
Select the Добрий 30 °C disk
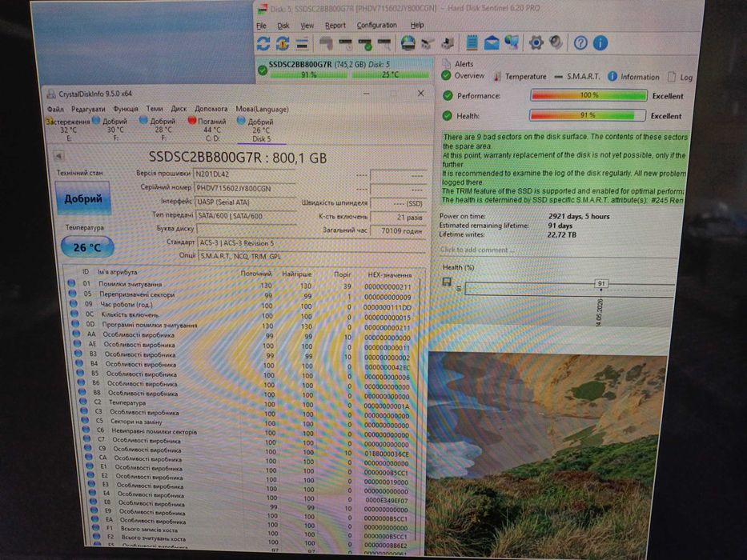tap(114, 130)
